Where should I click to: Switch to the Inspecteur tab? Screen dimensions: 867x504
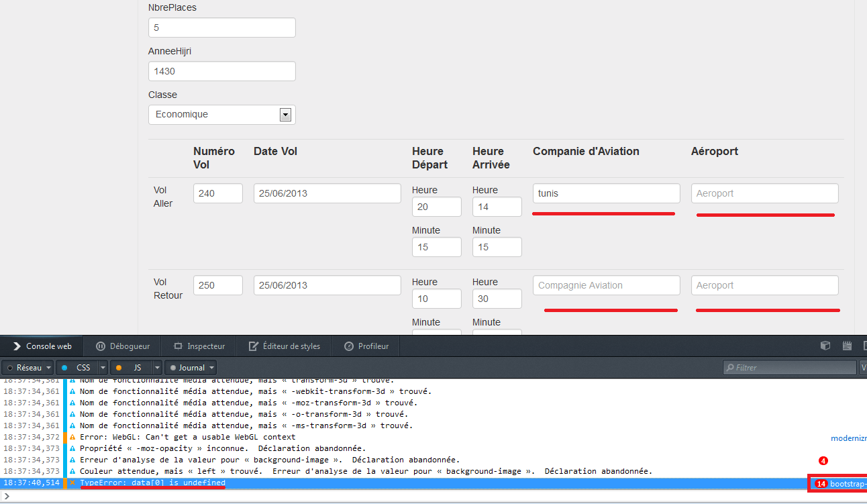[x=199, y=346]
